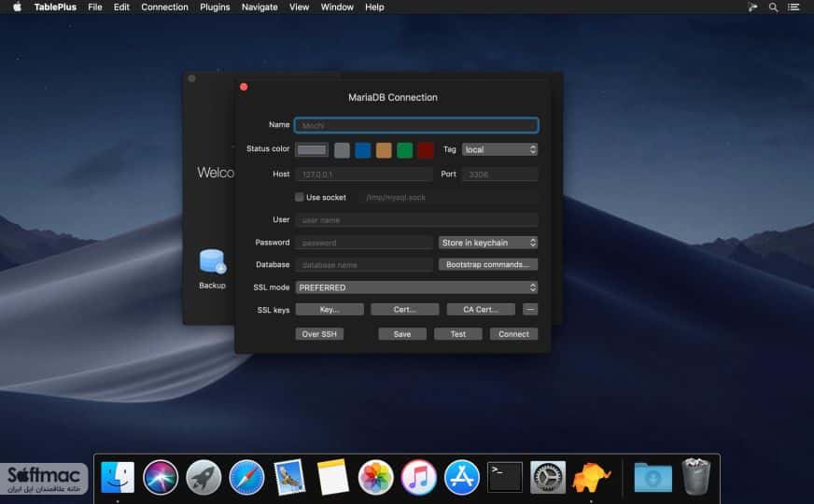The image size is (814, 504).
Task: Open Finder from the dock
Action: coord(118,477)
